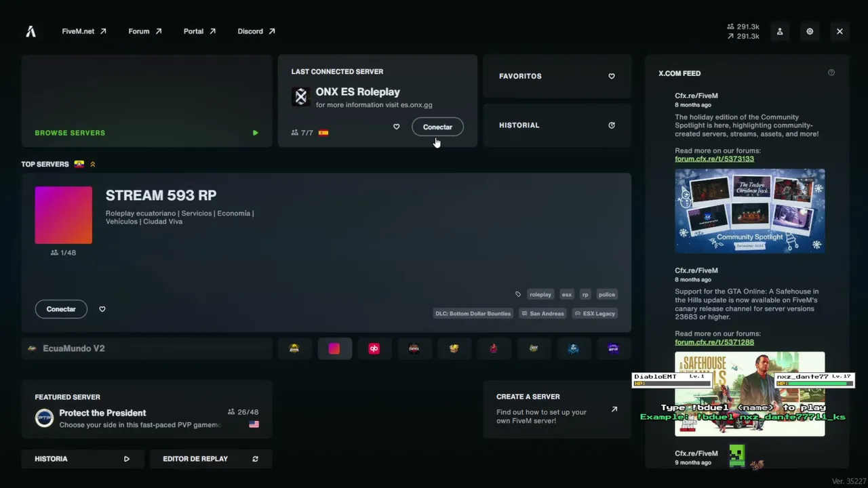Click the 26/48 player count
Image resolution: width=868 pixels, height=488 pixels.
pyautogui.click(x=243, y=412)
